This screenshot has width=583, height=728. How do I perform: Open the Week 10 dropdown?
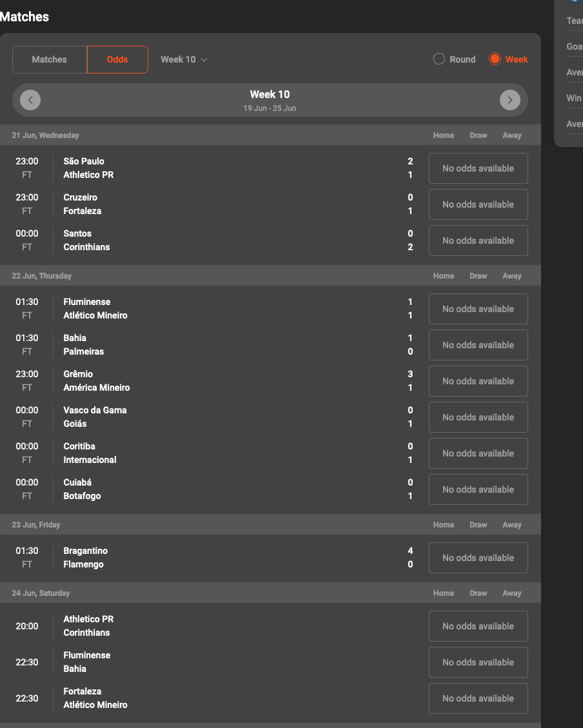click(x=183, y=59)
